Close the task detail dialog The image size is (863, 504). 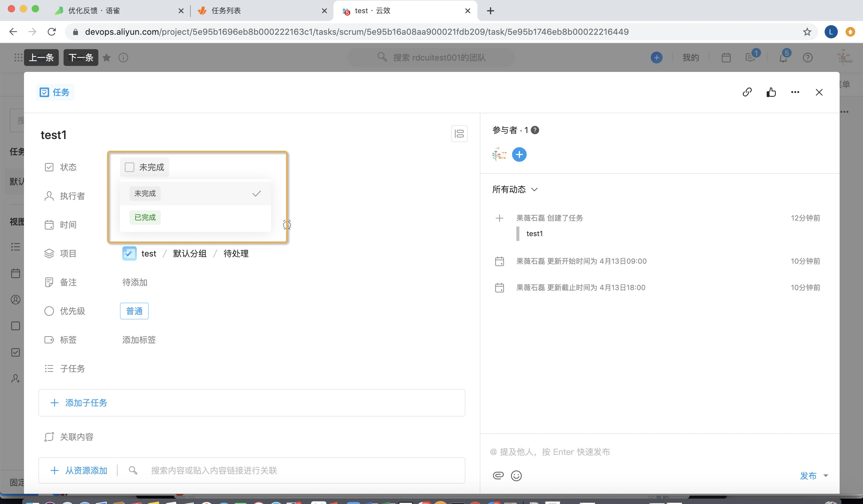[x=819, y=92]
